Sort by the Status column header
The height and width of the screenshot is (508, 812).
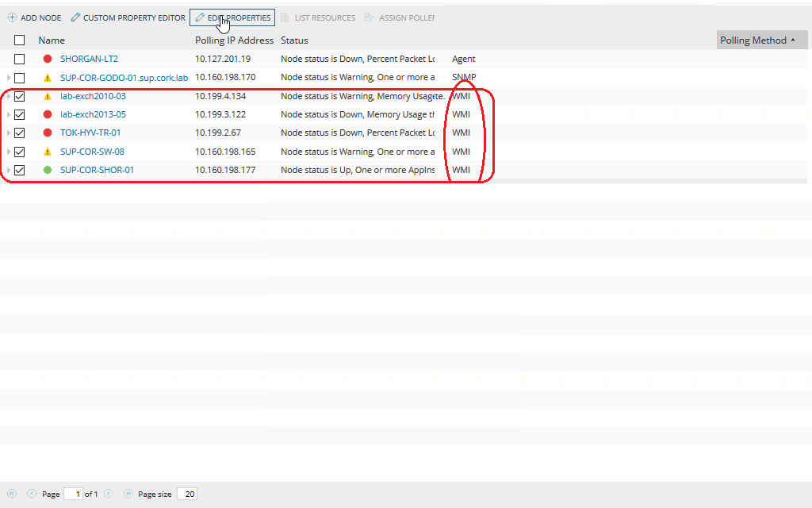[293, 40]
